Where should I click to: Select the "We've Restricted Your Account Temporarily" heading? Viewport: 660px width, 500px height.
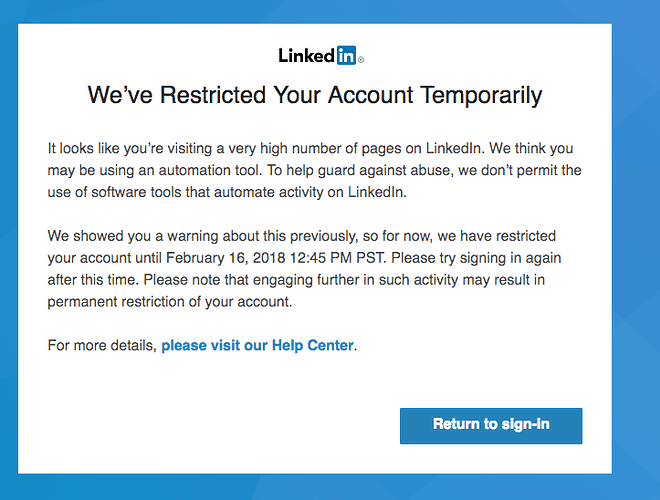pos(315,95)
